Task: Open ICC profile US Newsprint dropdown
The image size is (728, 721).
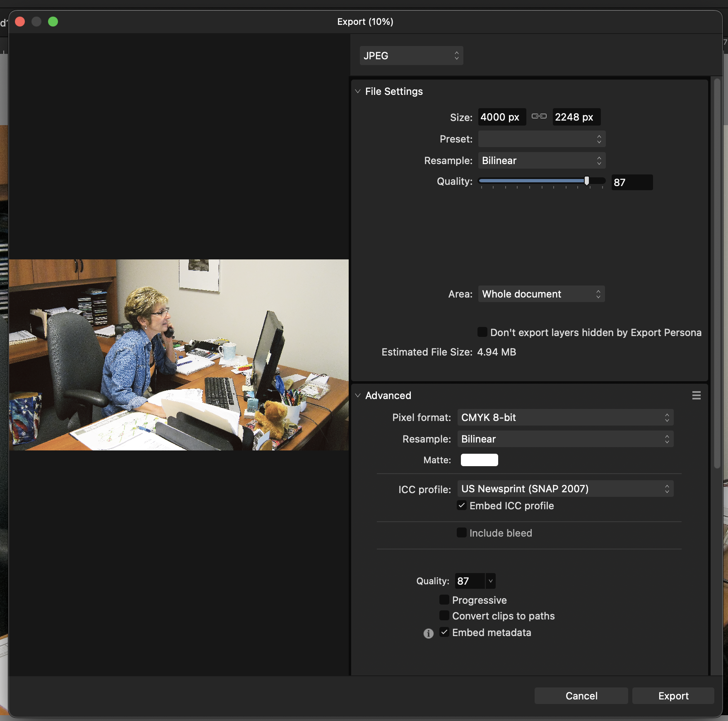Action: [x=565, y=489]
